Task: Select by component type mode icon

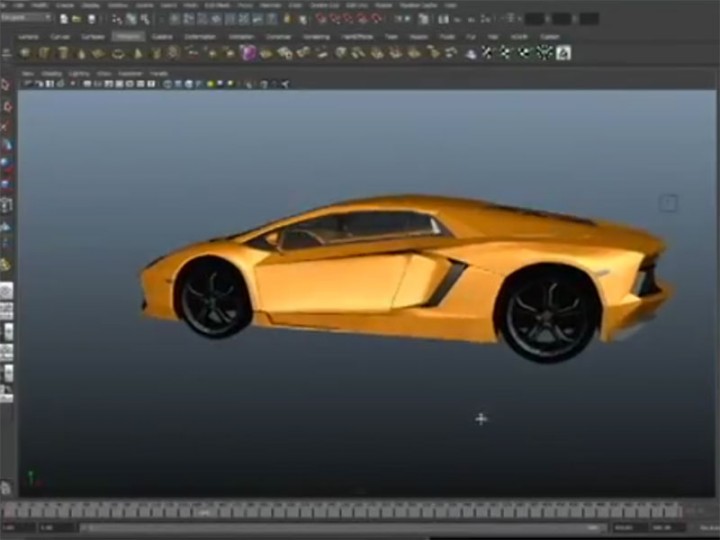Action: [145, 19]
